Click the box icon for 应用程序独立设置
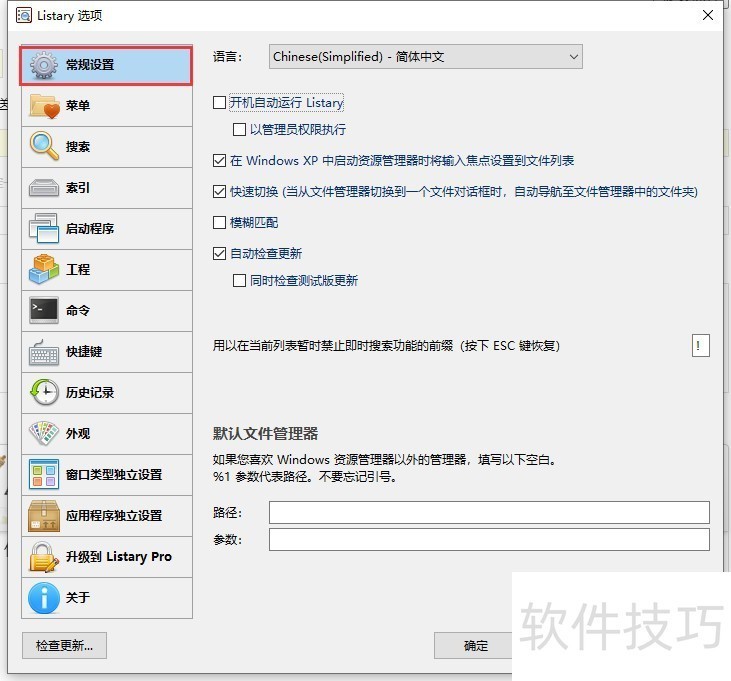Image resolution: width=731 pixels, height=681 pixels. [44, 515]
